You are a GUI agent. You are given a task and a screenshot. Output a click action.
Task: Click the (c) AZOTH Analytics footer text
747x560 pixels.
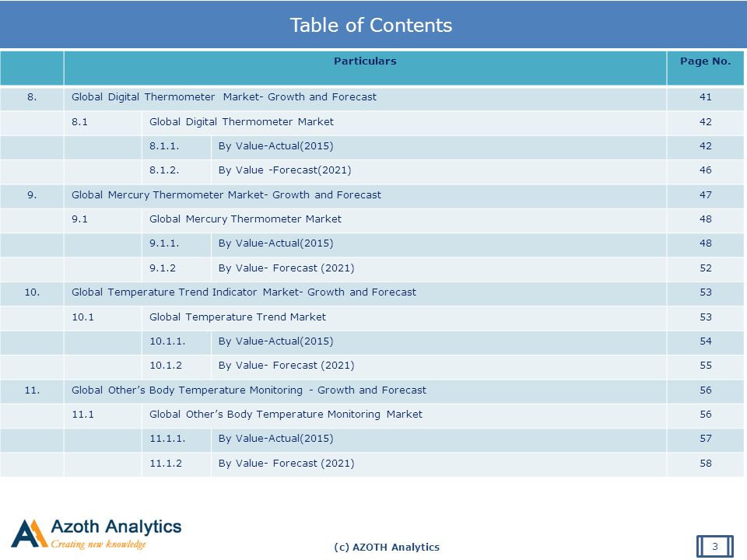tap(387, 547)
